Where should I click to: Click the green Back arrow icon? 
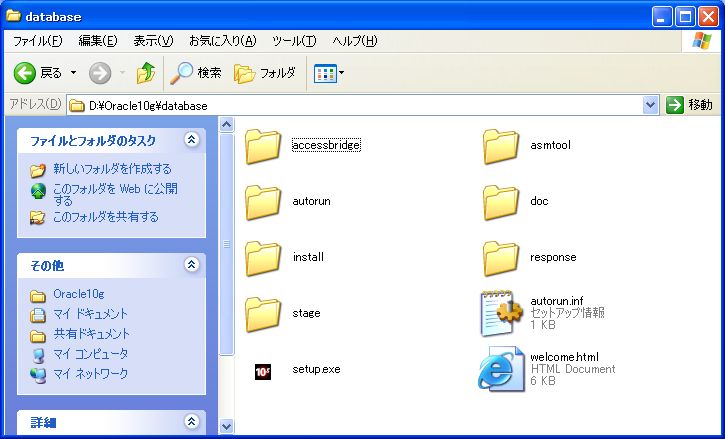point(25,73)
